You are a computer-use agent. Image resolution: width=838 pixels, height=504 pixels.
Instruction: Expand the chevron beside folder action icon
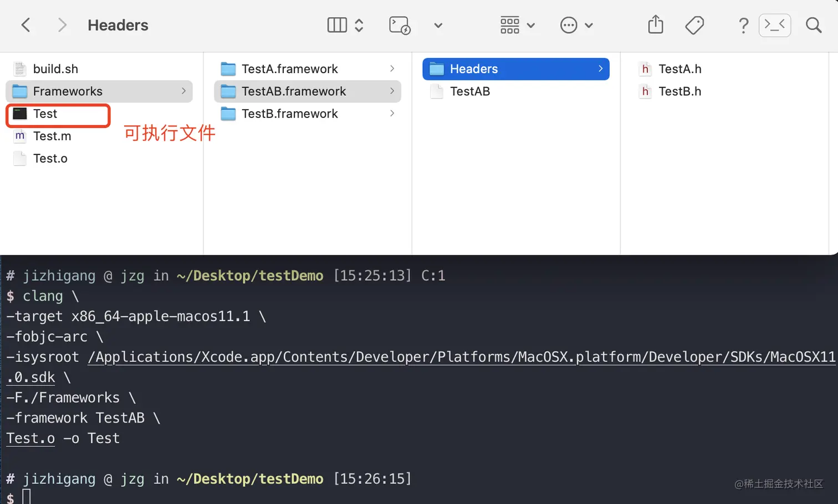click(x=438, y=25)
